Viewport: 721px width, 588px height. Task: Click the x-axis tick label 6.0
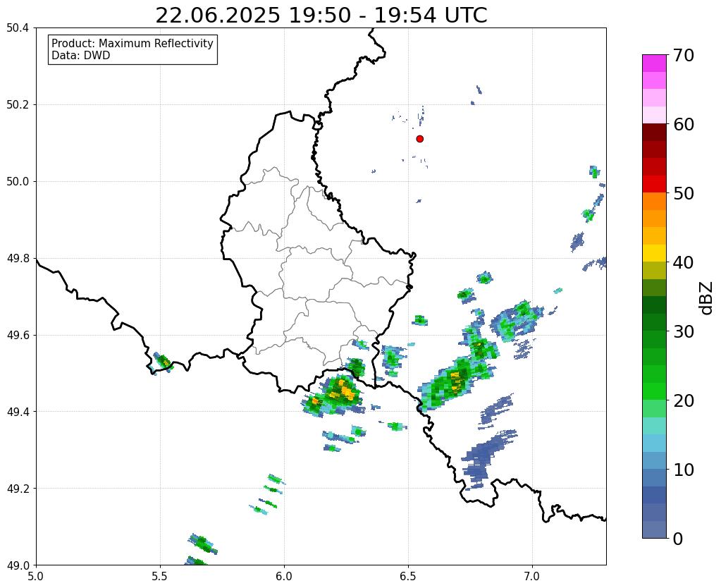284,576
